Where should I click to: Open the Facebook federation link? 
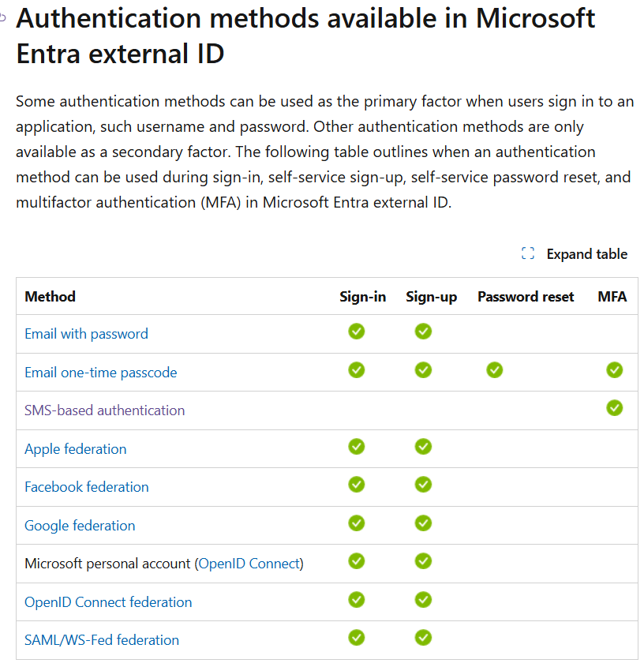tap(86, 487)
